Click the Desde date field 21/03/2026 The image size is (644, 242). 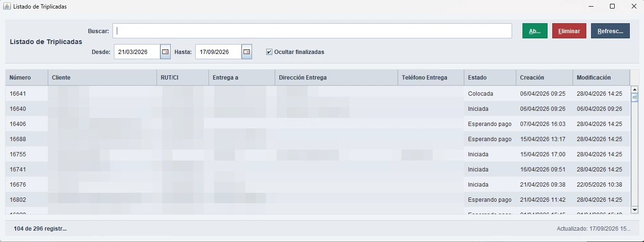click(137, 52)
